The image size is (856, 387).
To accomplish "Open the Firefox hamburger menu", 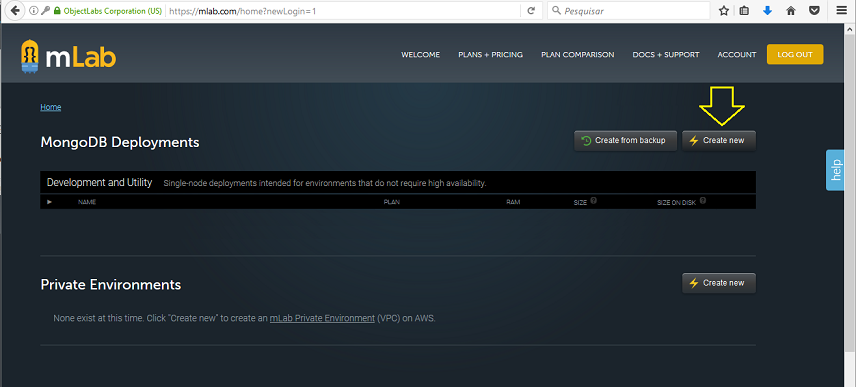I will point(841,10).
